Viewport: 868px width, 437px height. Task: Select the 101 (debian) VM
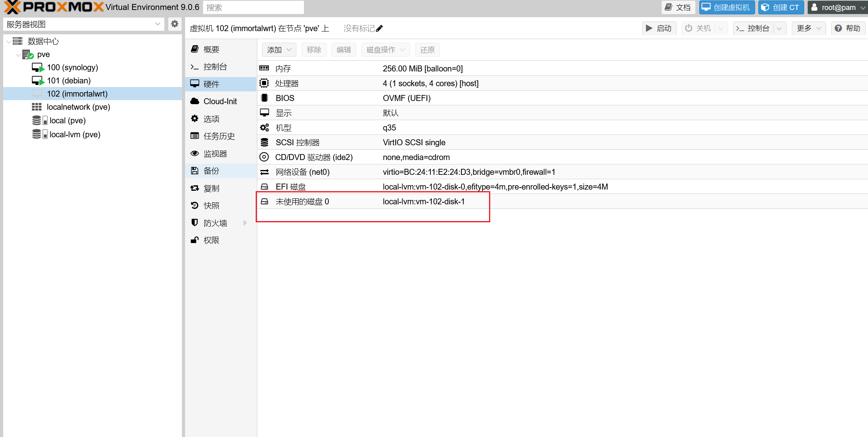[69, 81]
